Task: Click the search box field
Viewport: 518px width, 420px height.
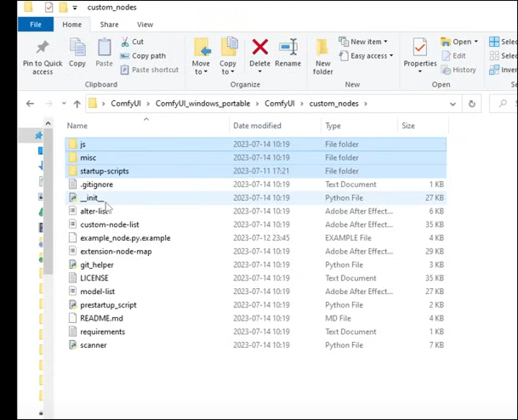Action: (x=503, y=104)
